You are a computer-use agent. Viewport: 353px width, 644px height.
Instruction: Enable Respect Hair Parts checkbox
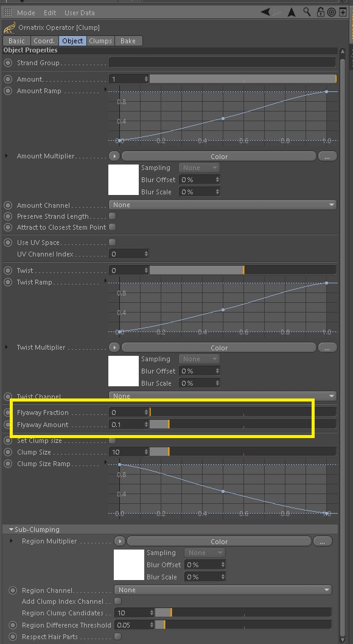coord(118,637)
